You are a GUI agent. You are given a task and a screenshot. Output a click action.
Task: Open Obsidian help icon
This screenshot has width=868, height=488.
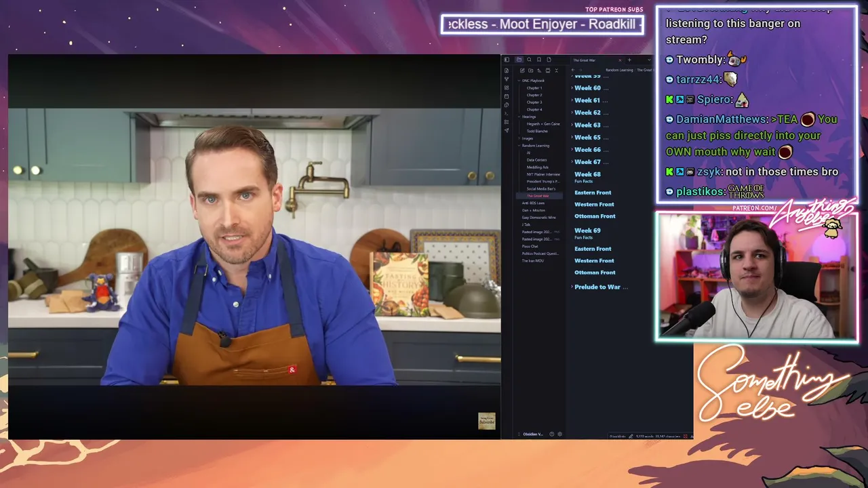coord(551,434)
